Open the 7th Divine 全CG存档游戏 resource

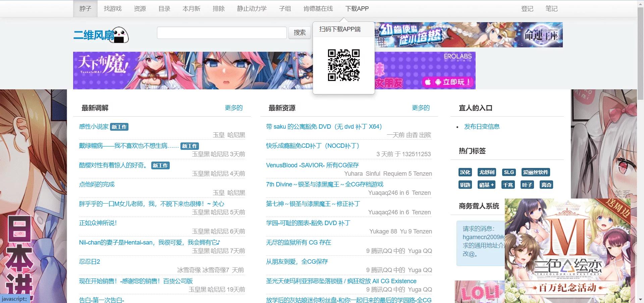325,184
